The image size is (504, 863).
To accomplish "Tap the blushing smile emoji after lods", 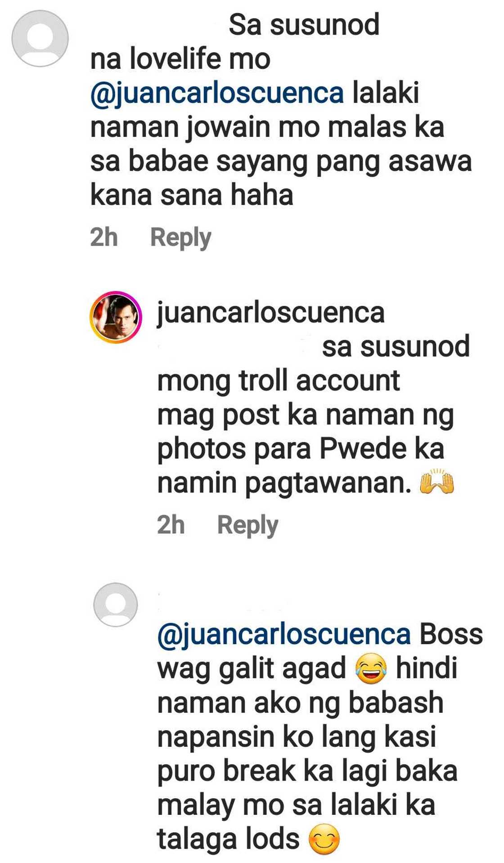I will [324, 840].
